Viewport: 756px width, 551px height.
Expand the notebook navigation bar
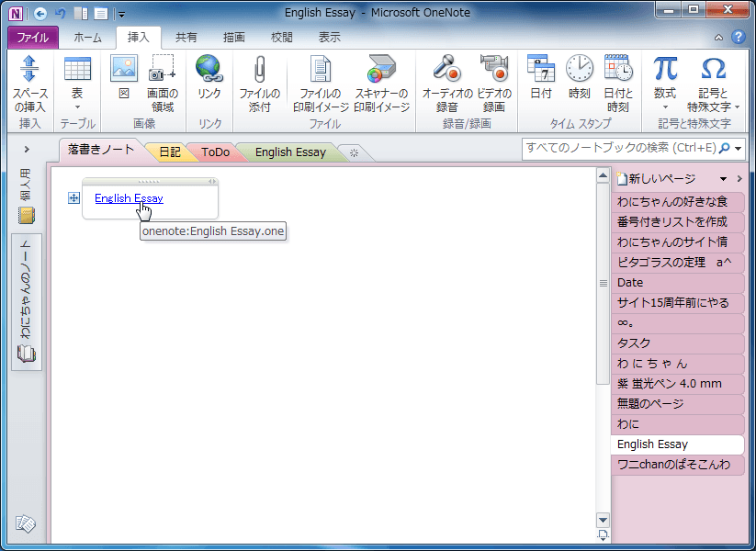[27, 150]
